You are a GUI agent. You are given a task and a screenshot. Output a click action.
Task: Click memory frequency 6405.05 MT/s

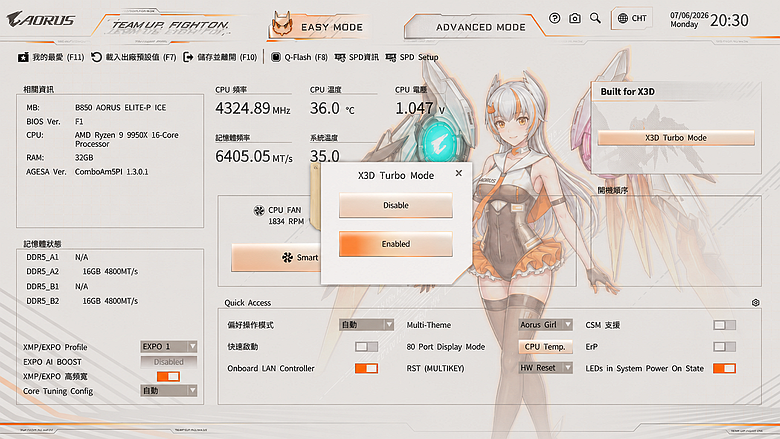tap(254, 157)
